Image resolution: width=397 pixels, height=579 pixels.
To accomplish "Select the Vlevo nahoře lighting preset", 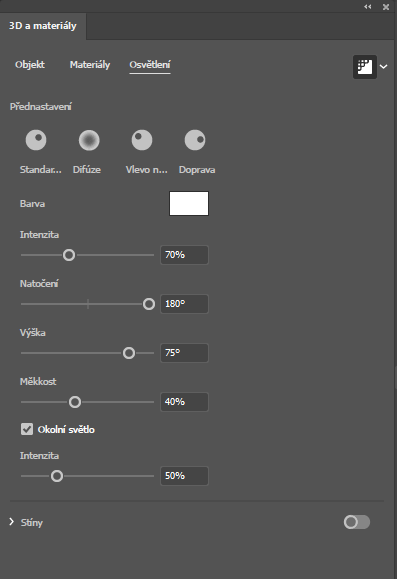I will (142, 140).
